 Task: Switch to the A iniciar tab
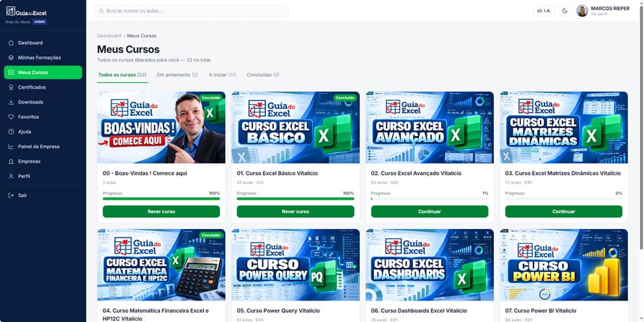(x=222, y=75)
